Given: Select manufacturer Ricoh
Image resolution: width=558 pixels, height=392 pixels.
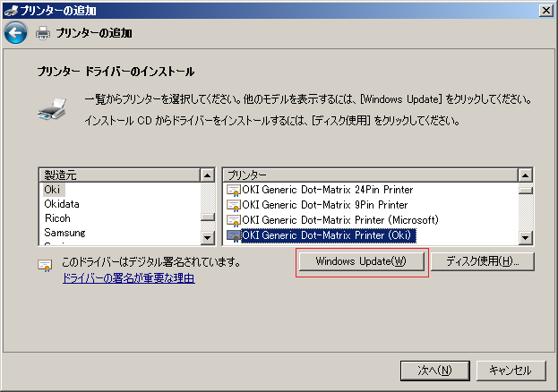Looking at the screenshot, I should [x=57, y=218].
